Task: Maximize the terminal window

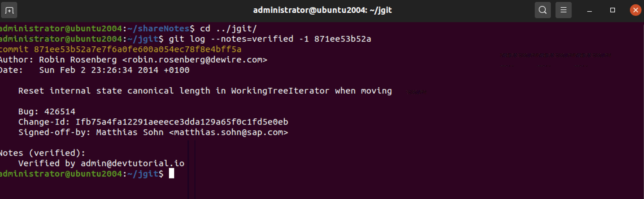Action: click(x=612, y=10)
